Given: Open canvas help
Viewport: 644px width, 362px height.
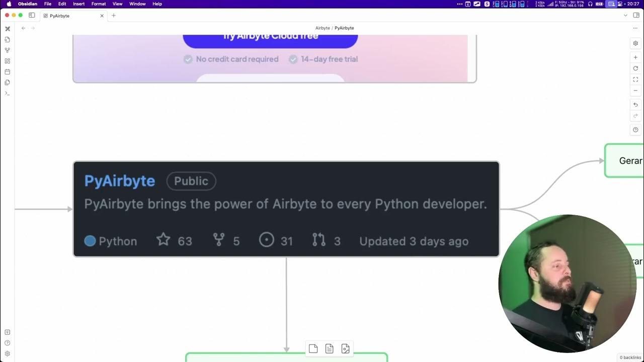Looking at the screenshot, I should coord(635,130).
